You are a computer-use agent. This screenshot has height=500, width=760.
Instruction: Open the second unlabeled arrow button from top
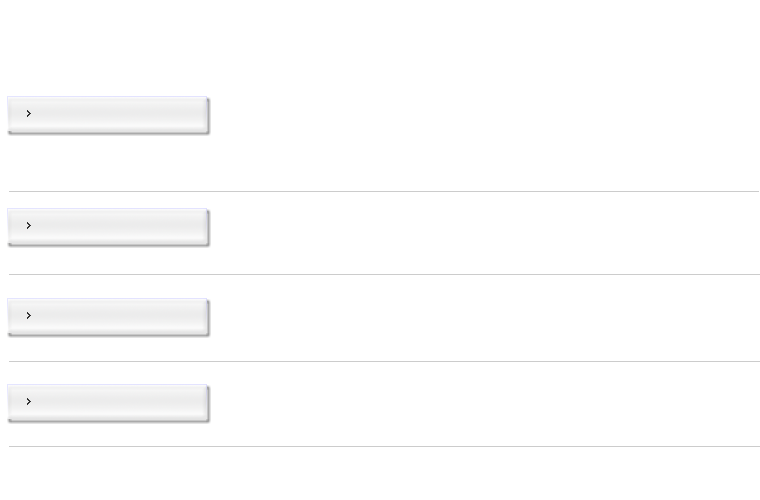(x=108, y=227)
